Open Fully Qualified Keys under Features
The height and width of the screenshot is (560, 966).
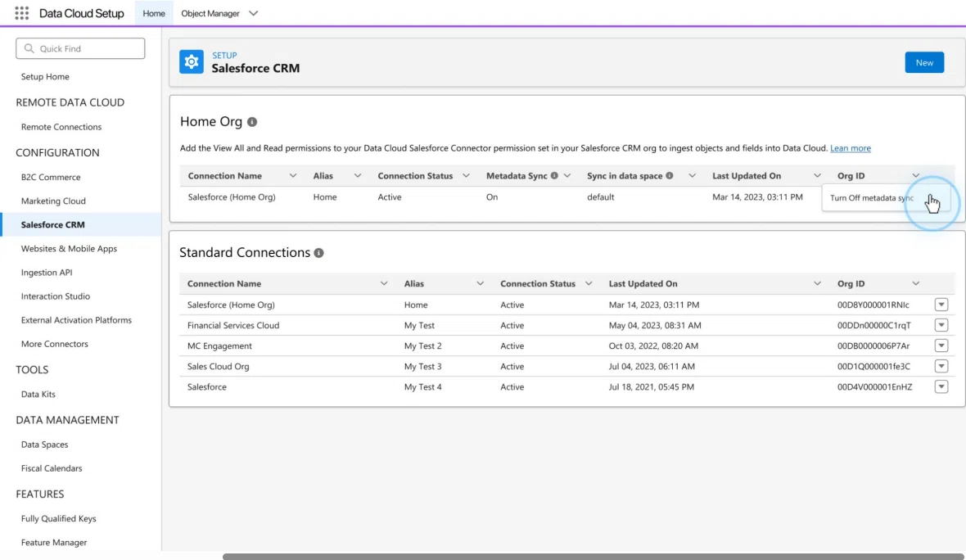point(58,519)
